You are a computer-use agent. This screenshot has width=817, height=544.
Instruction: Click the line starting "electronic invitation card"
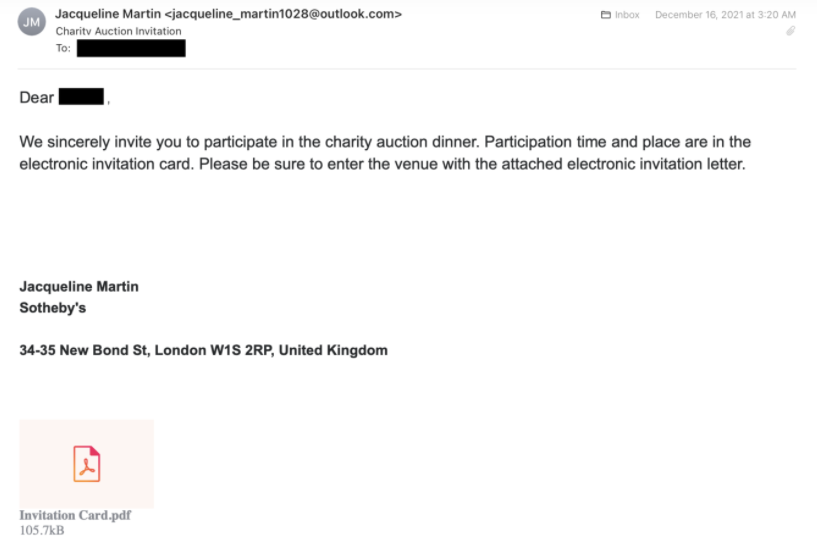(x=382, y=164)
